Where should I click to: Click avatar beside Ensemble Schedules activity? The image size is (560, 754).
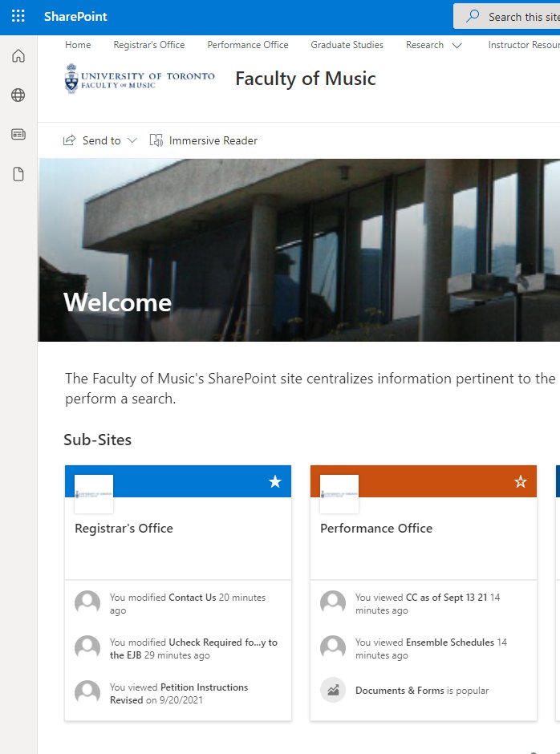coord(333,648)
